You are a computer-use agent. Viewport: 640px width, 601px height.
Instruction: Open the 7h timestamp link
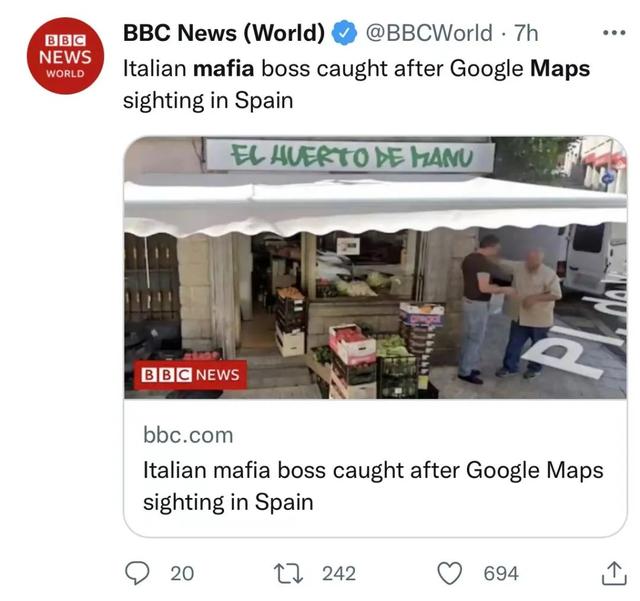tap(525, 34)
